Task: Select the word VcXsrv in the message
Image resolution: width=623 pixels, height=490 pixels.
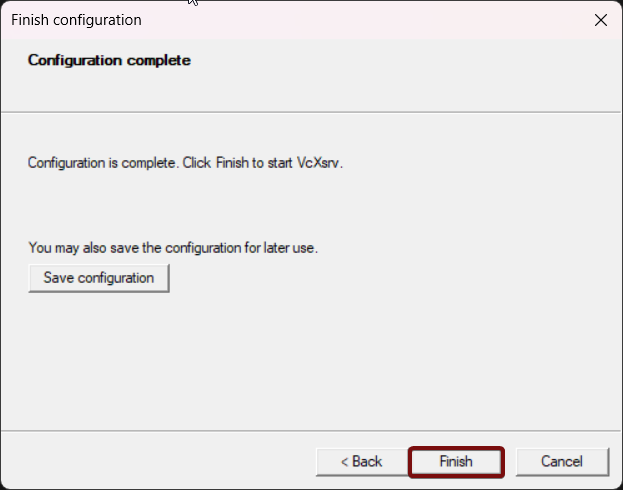Action: (x=318, y=163)
